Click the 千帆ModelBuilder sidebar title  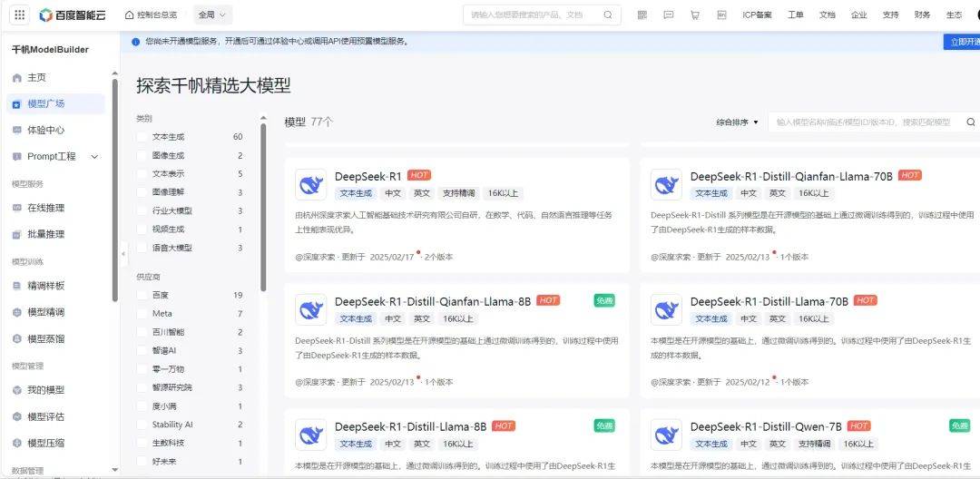(x=50, y=49)
